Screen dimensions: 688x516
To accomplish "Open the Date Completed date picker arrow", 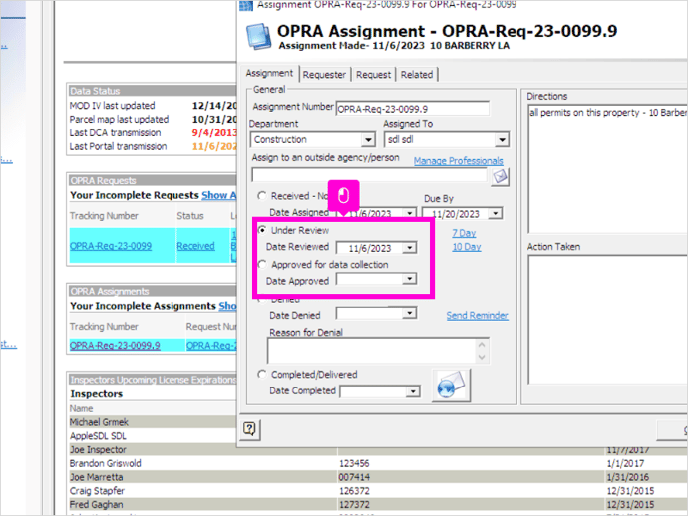I will (413, 391).
